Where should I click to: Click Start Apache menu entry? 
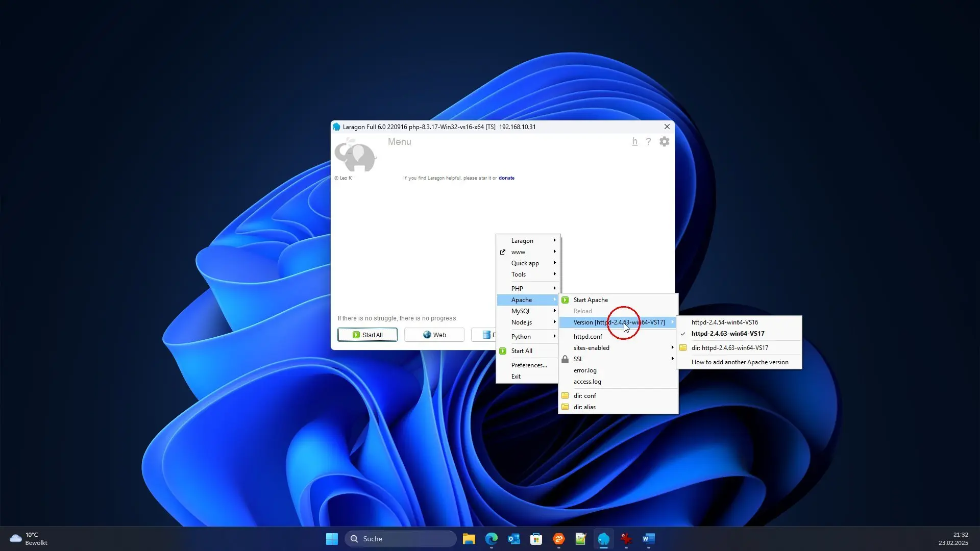[x=618, y=300]
